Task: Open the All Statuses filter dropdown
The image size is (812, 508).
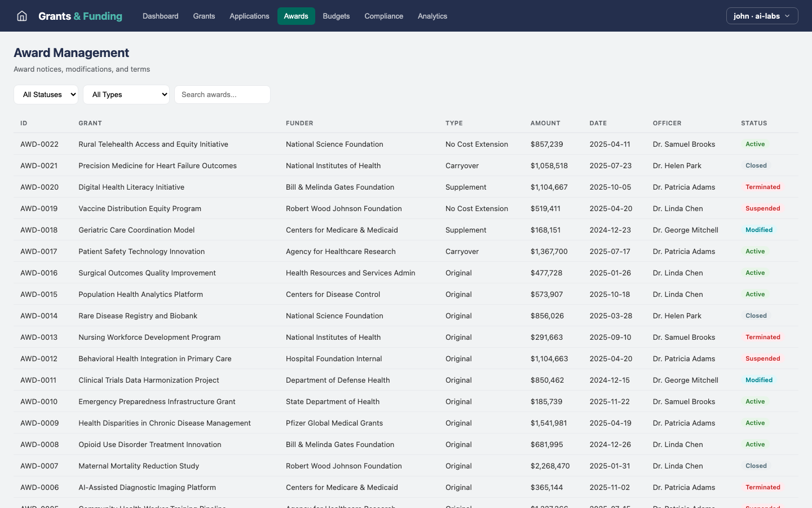Action: pyautogui.click(x=46, y=94)
